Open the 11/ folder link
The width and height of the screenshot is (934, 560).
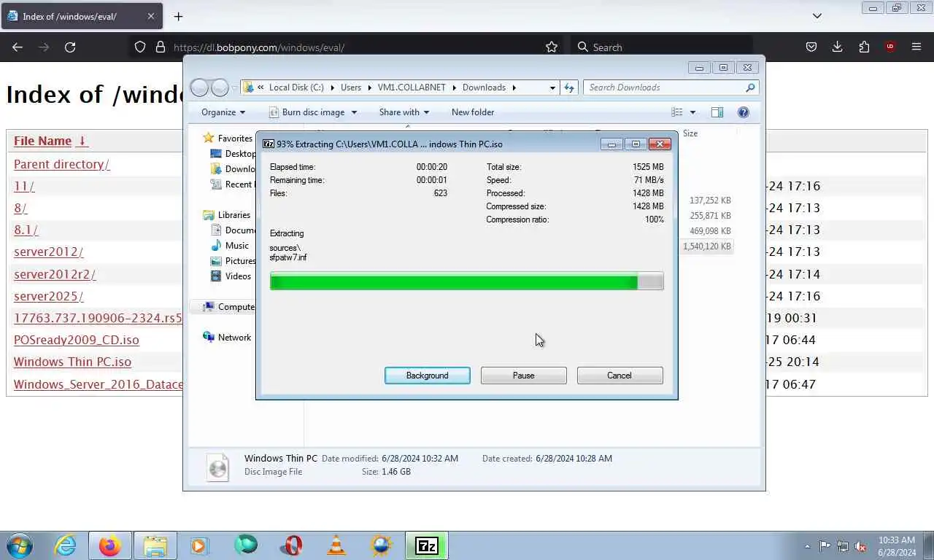click(24, 186)
